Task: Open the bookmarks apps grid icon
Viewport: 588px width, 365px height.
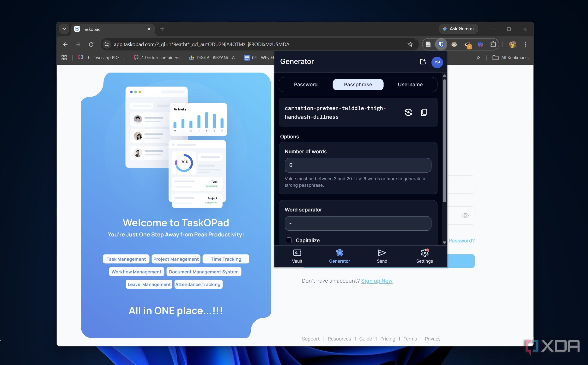Action: [64, 58]
